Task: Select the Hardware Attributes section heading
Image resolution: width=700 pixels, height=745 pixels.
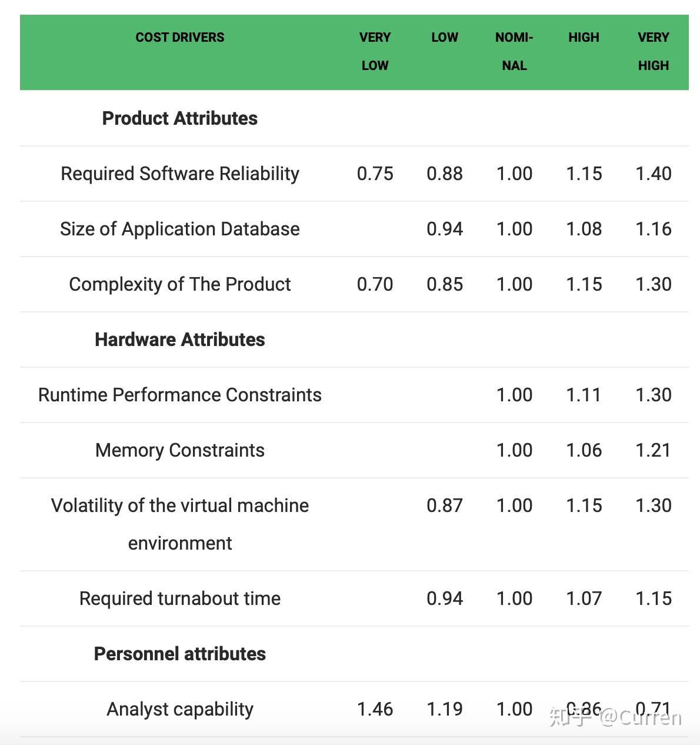Action: 179,340
